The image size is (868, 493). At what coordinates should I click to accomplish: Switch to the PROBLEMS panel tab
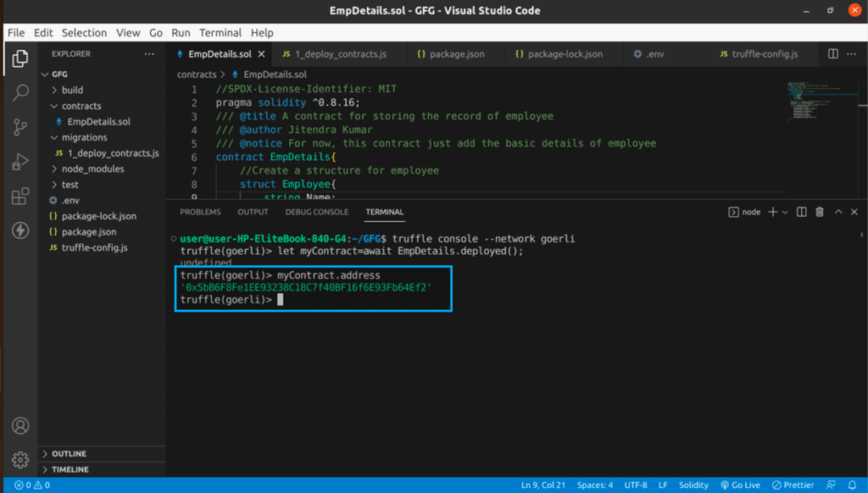(x=200, y=212)
